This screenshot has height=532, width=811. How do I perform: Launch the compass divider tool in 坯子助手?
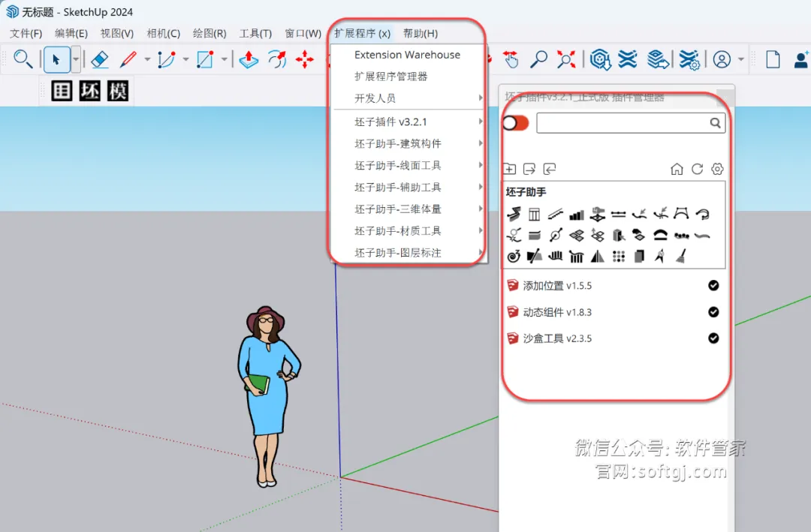(x=660, y=256)
